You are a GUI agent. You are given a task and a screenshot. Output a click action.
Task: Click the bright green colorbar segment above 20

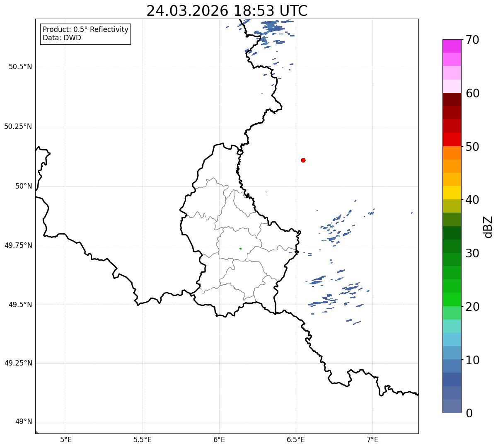point(452,299)
